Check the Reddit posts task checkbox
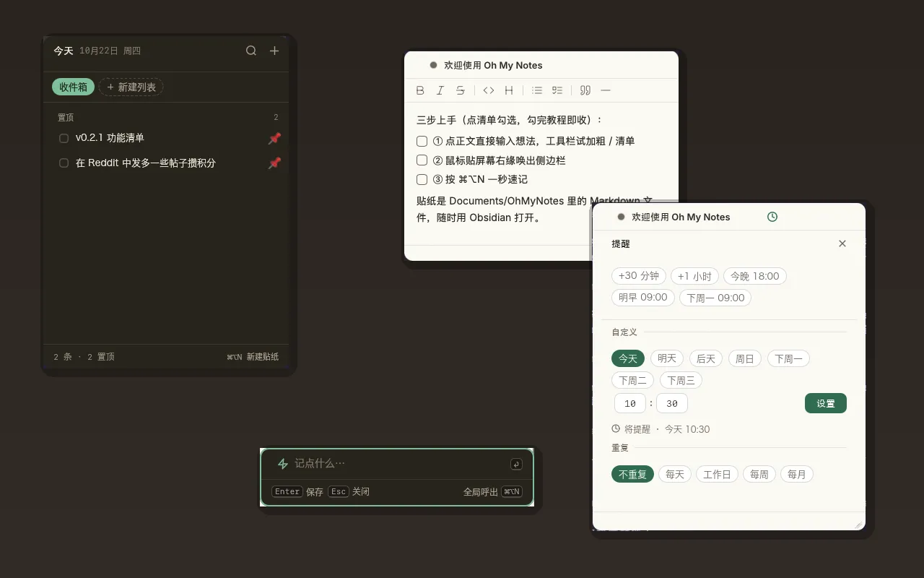This screenshot has width=924, height=578. coord(64,163)
